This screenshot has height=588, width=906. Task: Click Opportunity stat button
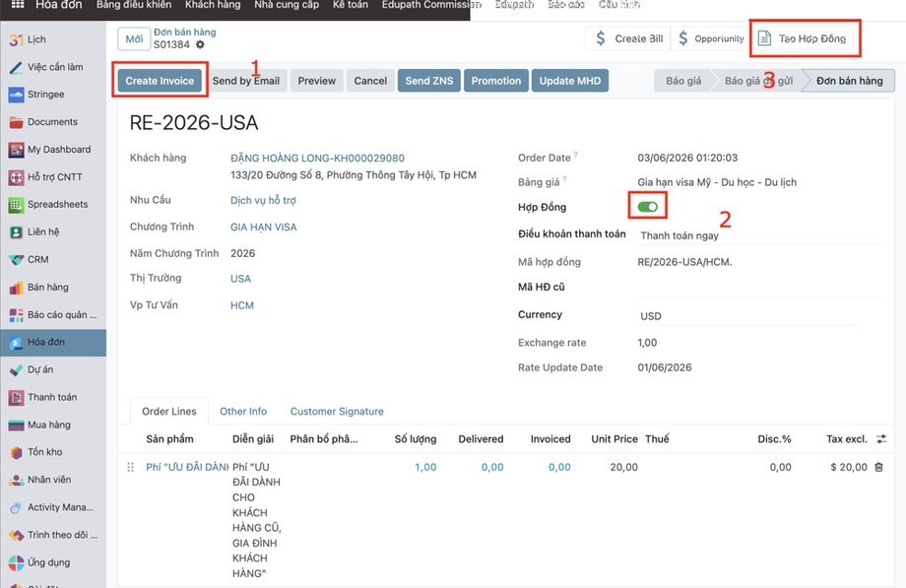(711, 38)
